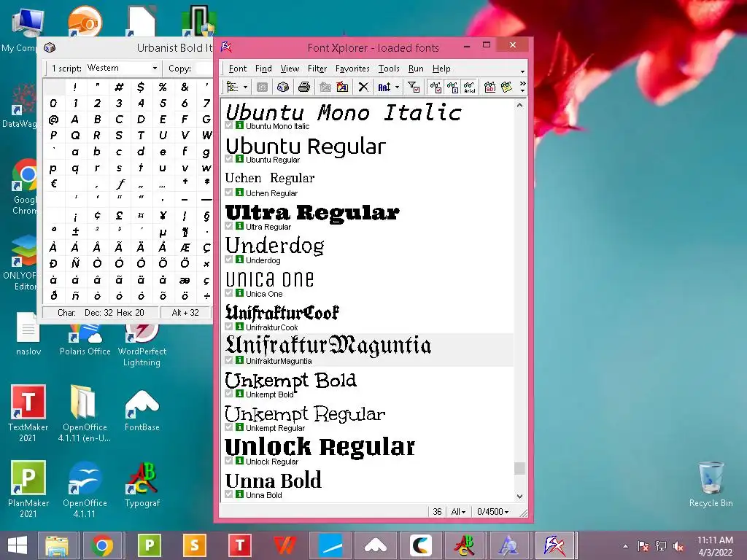
Task: Toggle the checkbox for UnifrakturMaguntia
Action: pyautogui.click(x=228, y=360)
